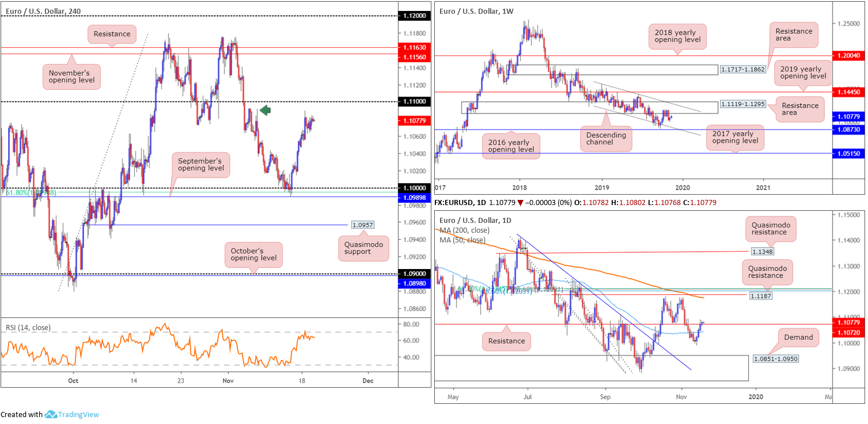Click the RSI (14, close) indicator title

click(x=28, y=328)
